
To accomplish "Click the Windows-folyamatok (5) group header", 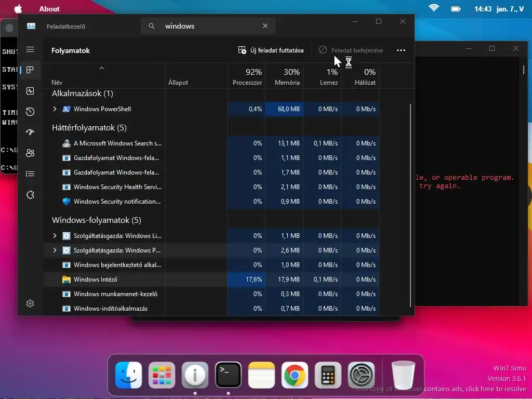I will tap(96, 220).
